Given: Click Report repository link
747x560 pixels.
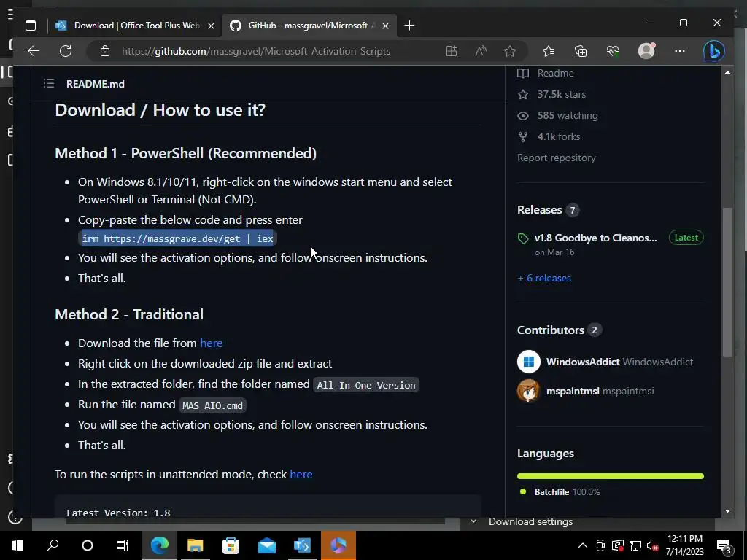Looking at the screenshot, I should point(557,157).
